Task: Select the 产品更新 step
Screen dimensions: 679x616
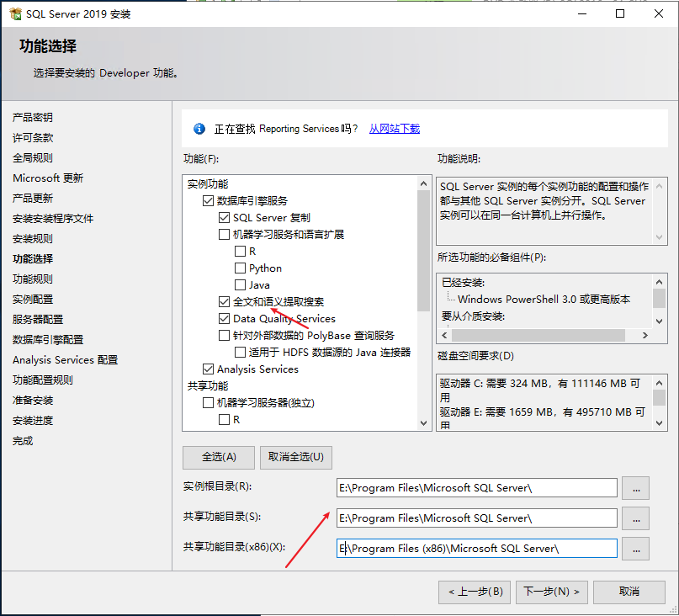Action: (33, 199)
